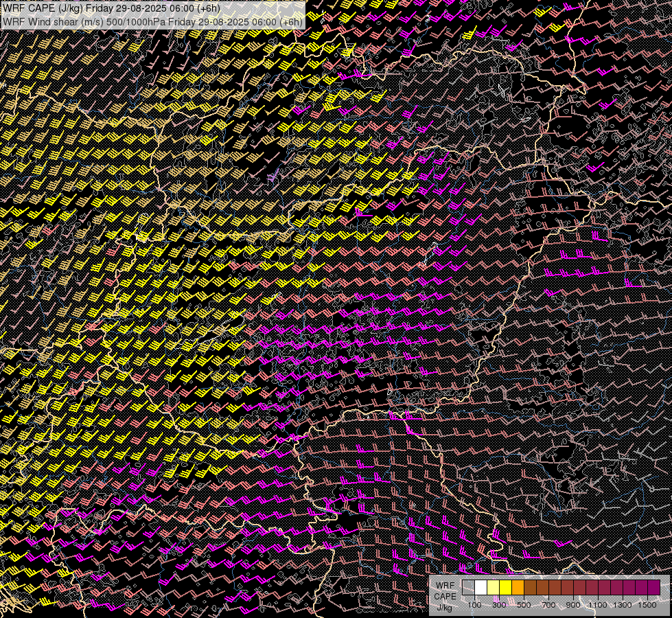Click the 900 legend value
The height and width of the screenshot is (618, 672).
pos(573,605)
